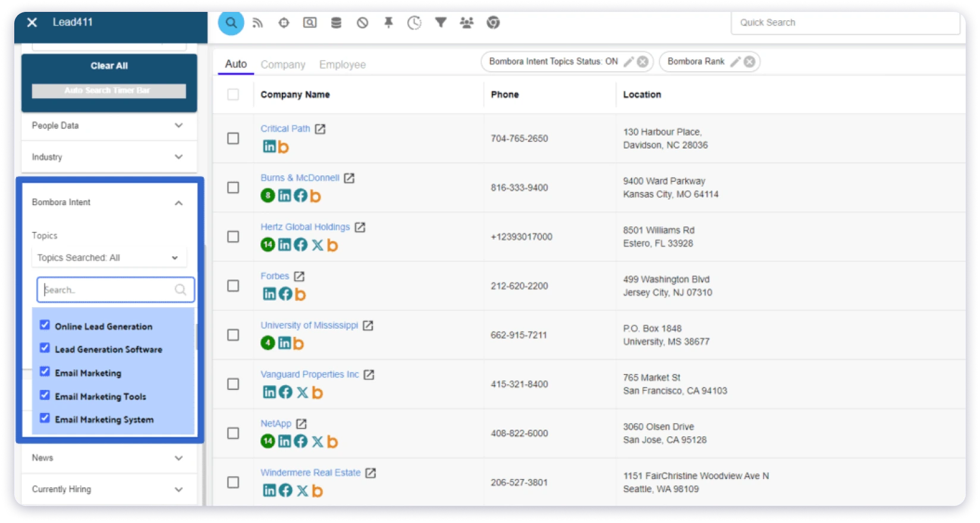Select the Hertz Global Holdings checkbox

[233, 237]
